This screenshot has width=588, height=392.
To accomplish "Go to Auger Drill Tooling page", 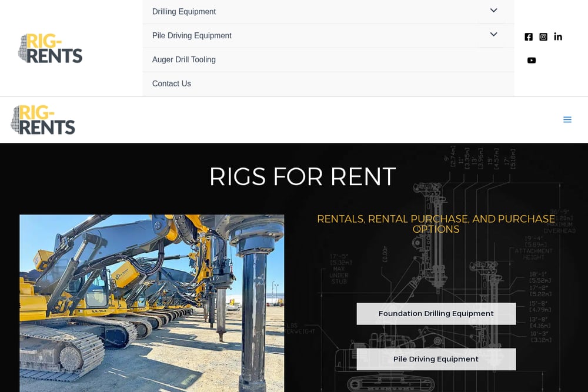I will tap(183, 59).
